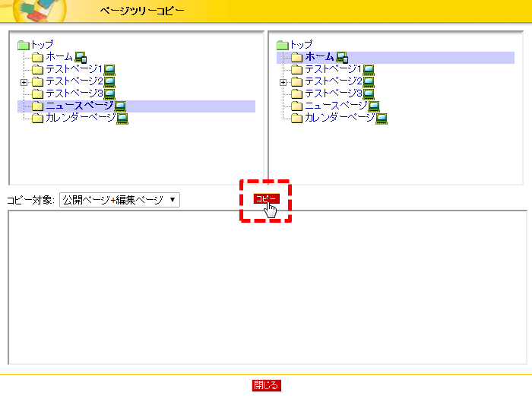Viewport: 532px width, 396px height.
Task: Click テストページ1 folder icon in right tree
Action: [x=296, y=69]
